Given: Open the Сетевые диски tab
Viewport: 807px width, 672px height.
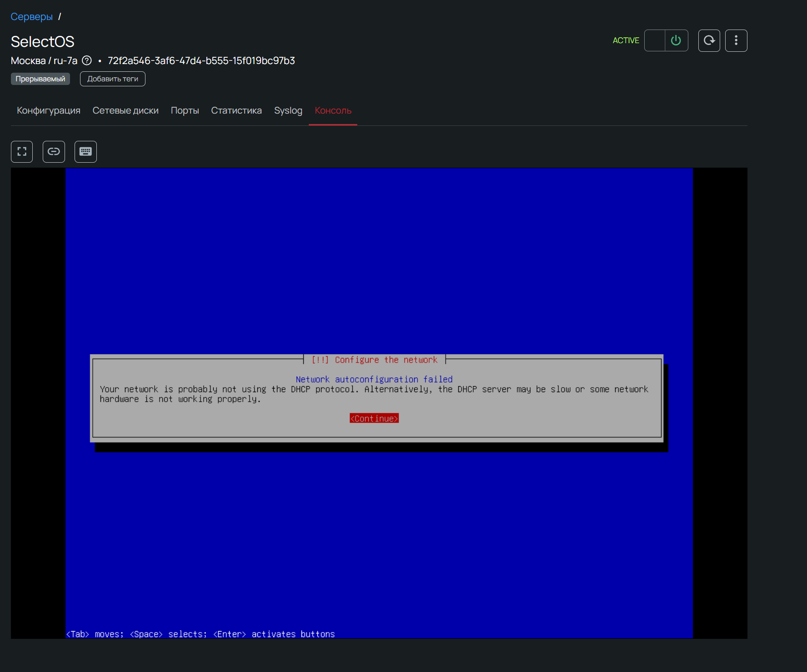Looking at the screenshot, I should 125,110.
